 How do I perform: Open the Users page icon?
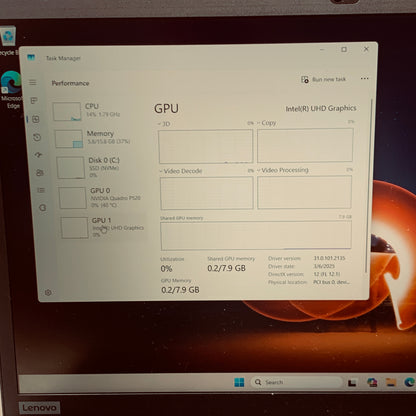(40, 172)
